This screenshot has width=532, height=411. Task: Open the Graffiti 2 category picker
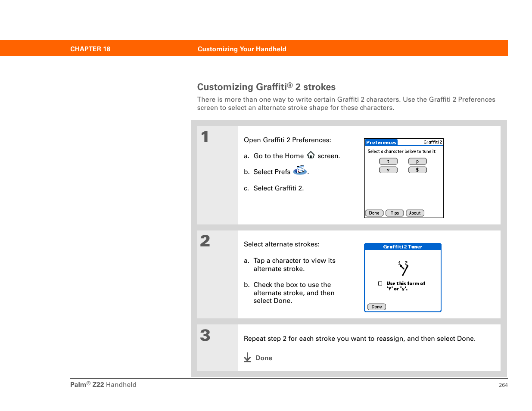[x=432, y=142]
